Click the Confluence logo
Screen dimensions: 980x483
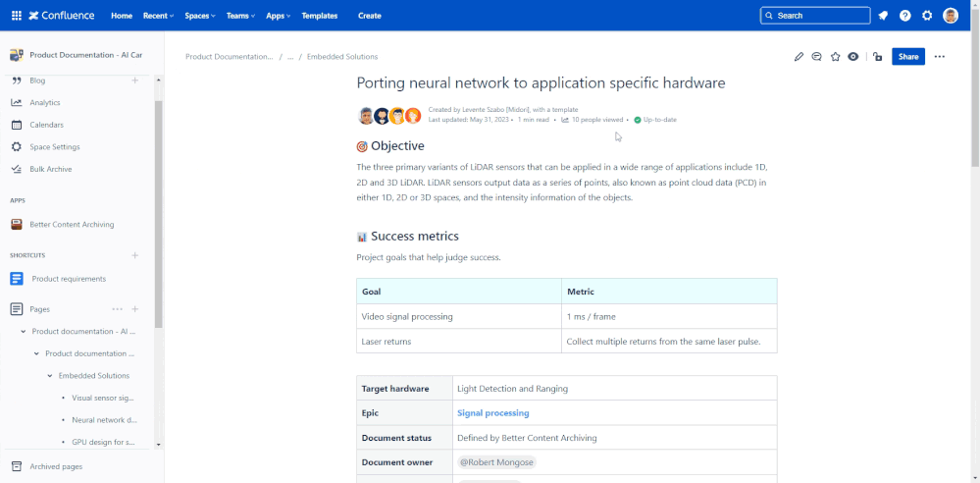tap(61, 16)
